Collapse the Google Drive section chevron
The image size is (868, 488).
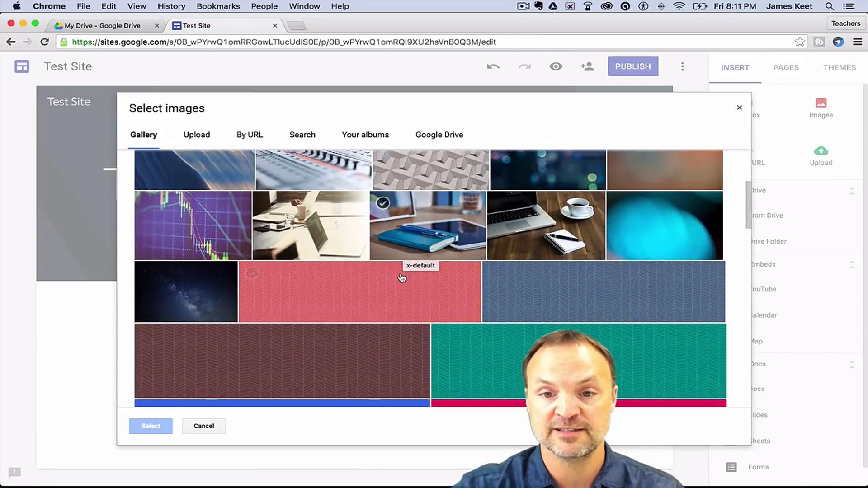point(851,191)
